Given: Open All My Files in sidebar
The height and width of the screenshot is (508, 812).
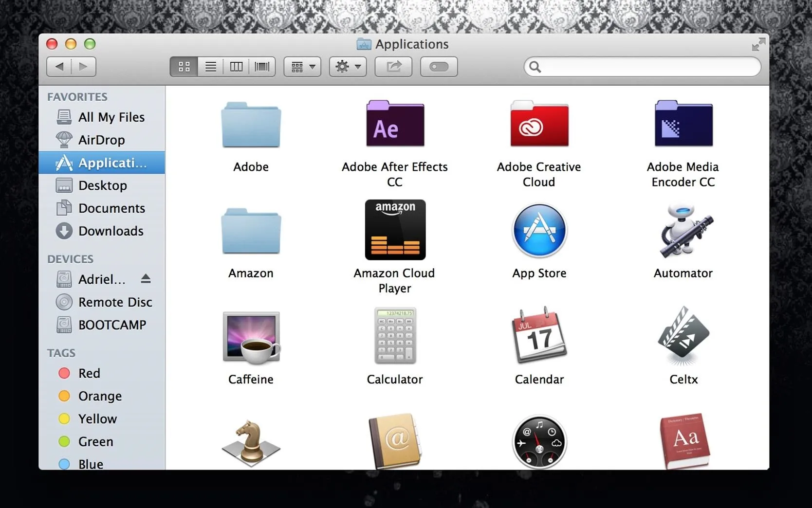Looking at the screenshot, I should click(102, 117).
